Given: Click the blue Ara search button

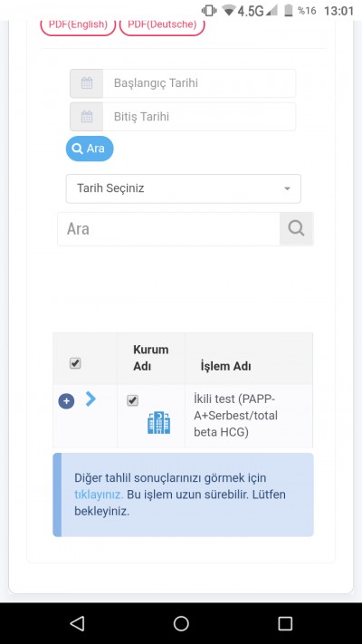Looking at the screenshot, I should pyautogui.click(x=90, y=149).
